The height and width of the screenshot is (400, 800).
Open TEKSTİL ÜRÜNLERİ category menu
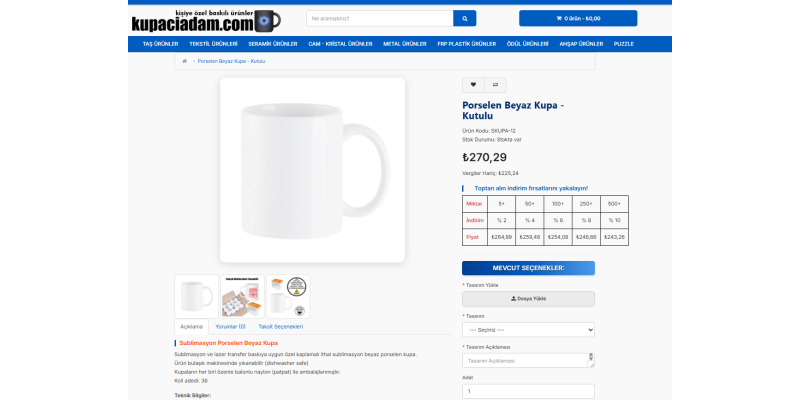click(213, 44)
